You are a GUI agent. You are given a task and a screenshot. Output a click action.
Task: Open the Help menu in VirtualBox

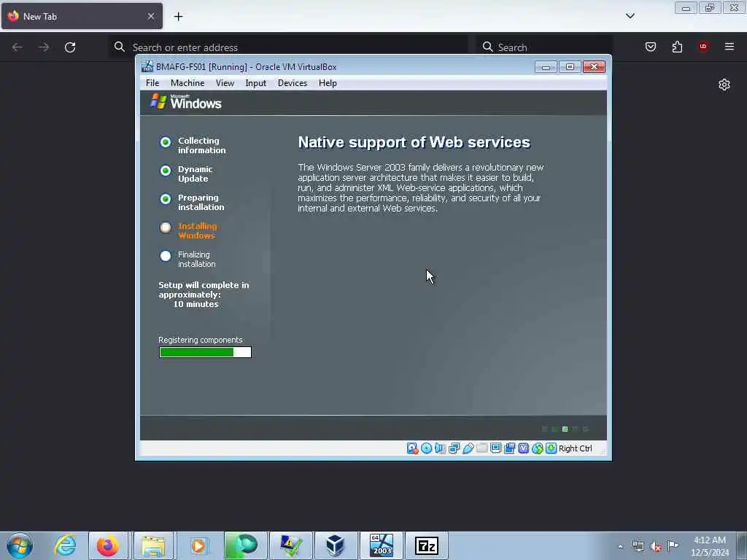point(328,83)
